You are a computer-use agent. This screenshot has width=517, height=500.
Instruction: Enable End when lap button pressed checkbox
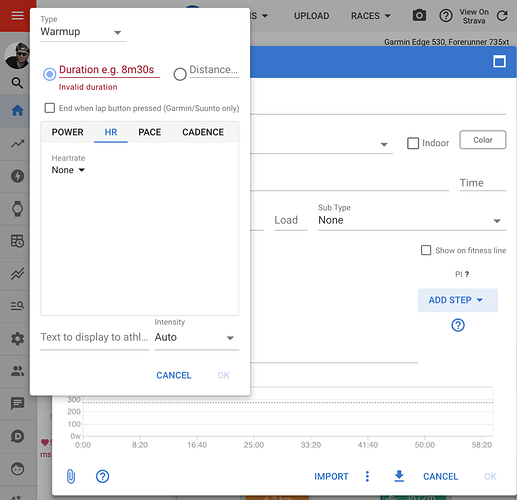50,108
